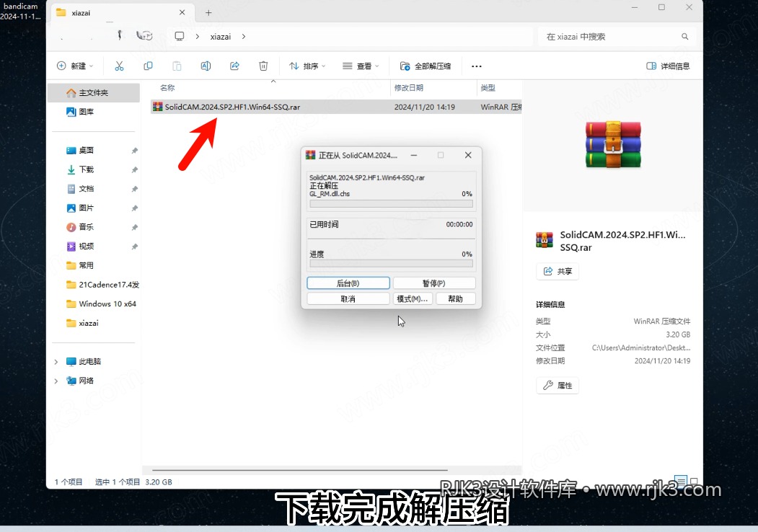Screen dimensions: 758x532
Task: Unpin 下载 using its pin icon
Action: tap(134, 170)
